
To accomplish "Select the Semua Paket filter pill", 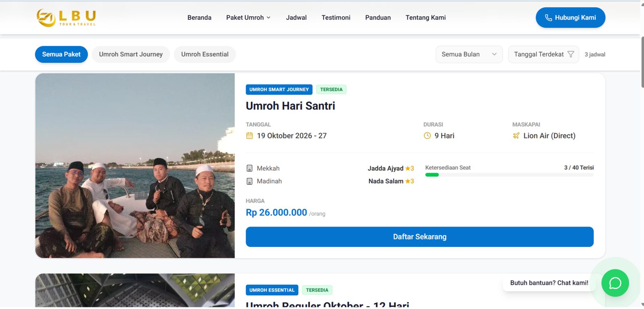I will 61,54.
